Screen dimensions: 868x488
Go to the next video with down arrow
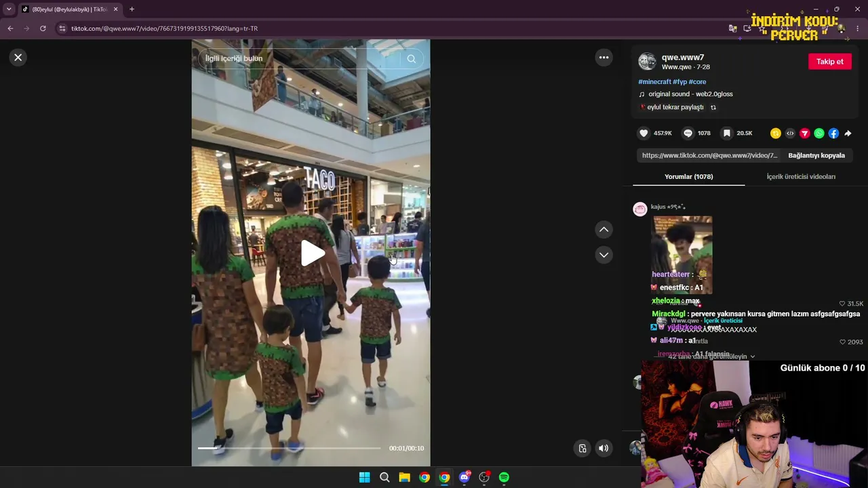[604, 255]
